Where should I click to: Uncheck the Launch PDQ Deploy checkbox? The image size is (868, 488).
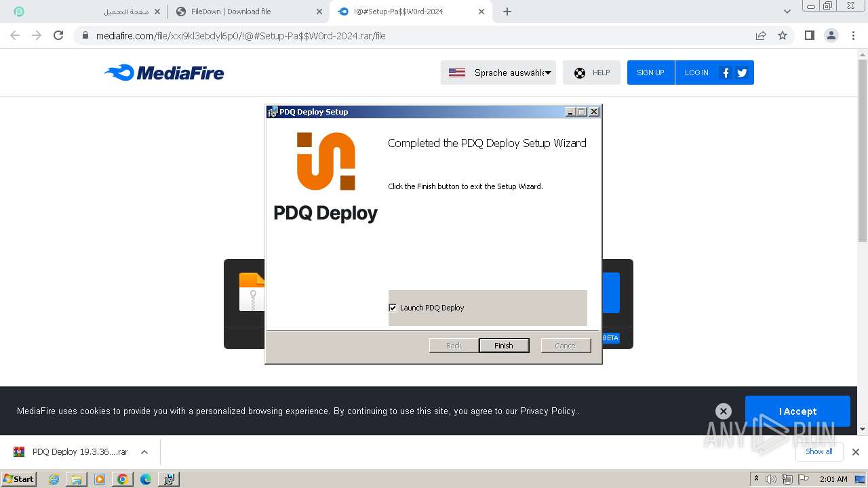click(393, 308)
